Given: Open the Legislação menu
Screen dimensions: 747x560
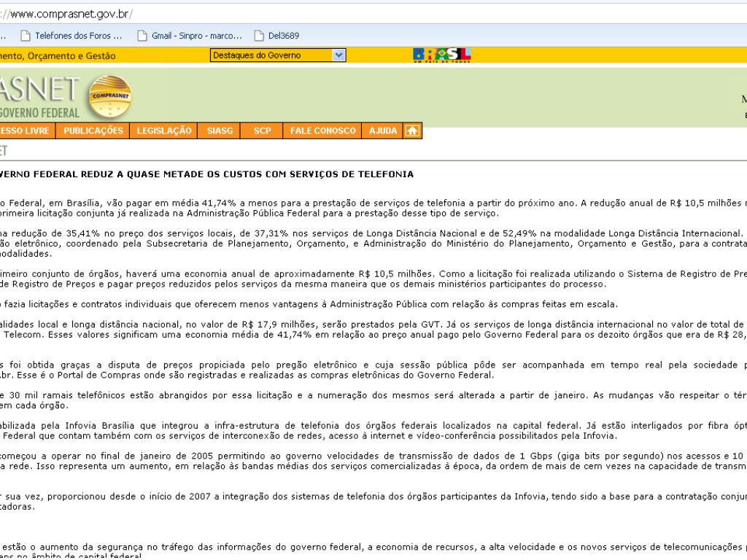Looking at the screenshot, I should click(x=164, y=131).
